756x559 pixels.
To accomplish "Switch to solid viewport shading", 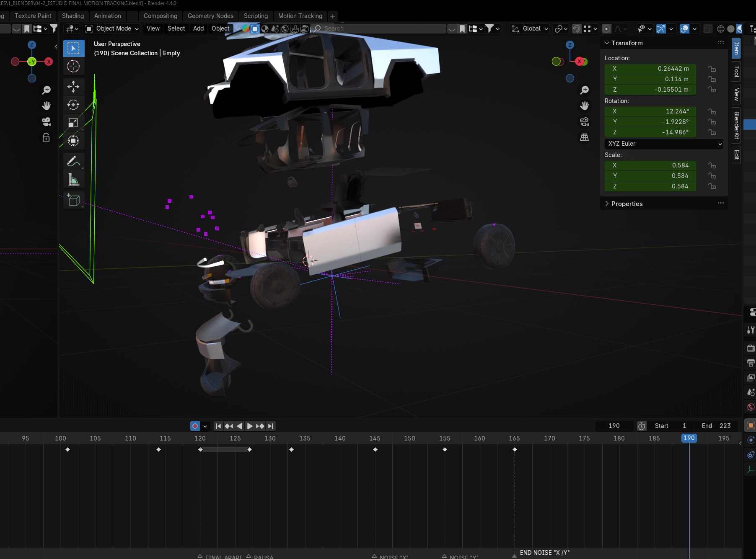I will pos(730,28).
